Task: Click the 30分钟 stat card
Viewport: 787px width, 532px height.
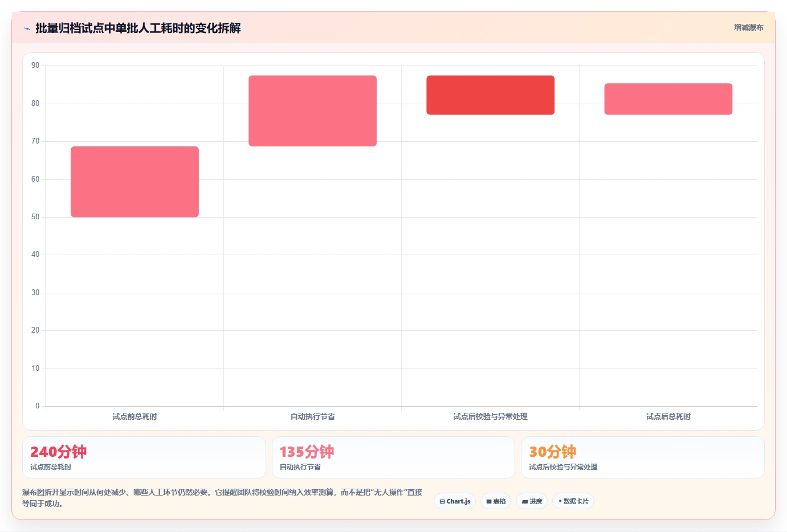Action: tap(643, 457)
